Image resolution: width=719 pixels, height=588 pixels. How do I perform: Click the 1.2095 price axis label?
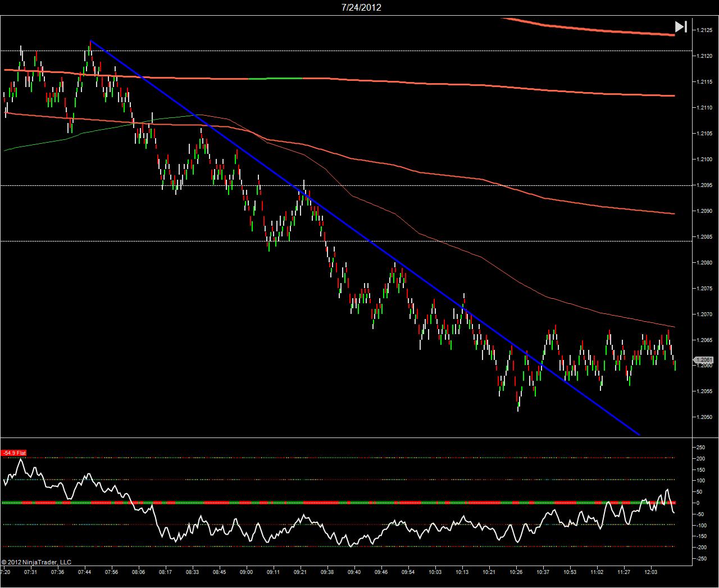click(x=704, y=185)
